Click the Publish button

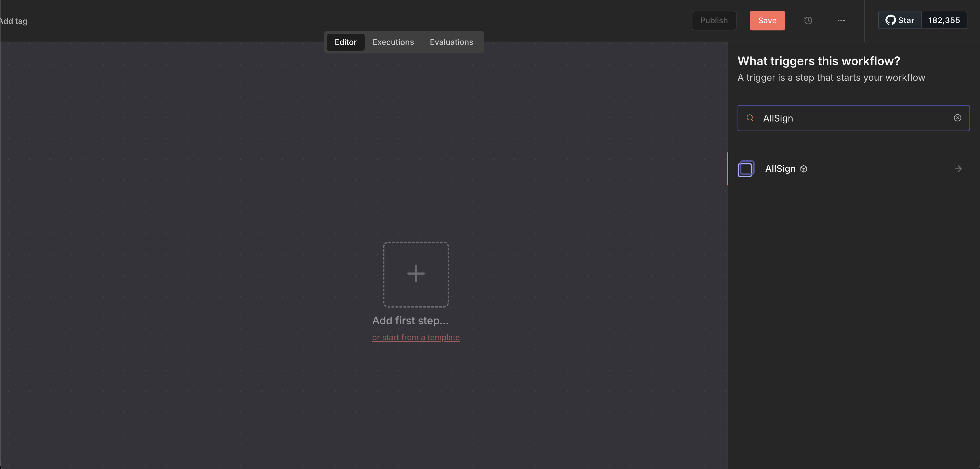[x=714, y=21]
